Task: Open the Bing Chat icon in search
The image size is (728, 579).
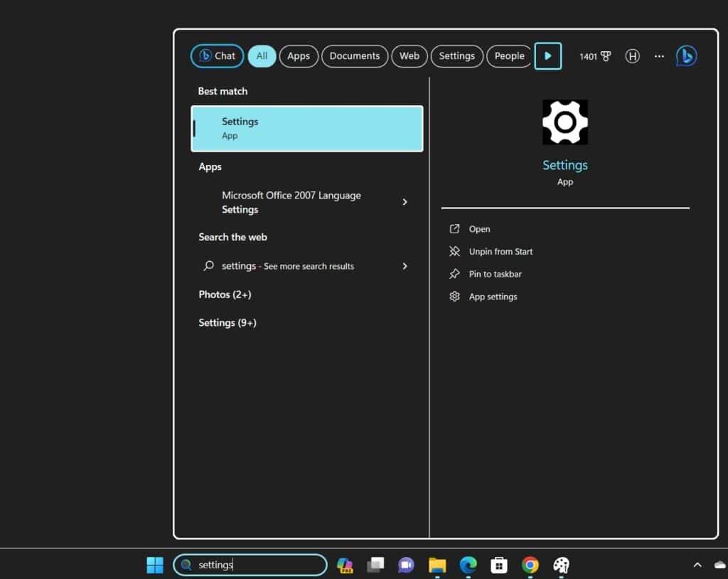Action: (685, 56)
